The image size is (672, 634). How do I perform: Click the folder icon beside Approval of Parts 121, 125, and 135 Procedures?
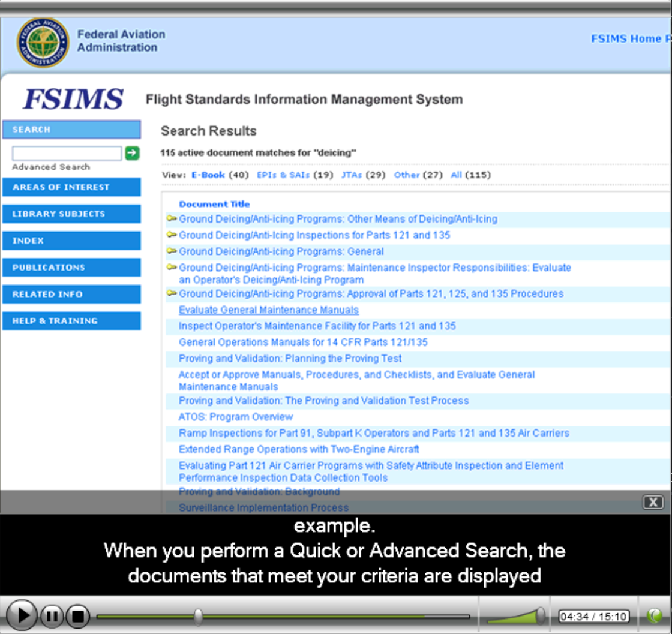pos(172,293)
